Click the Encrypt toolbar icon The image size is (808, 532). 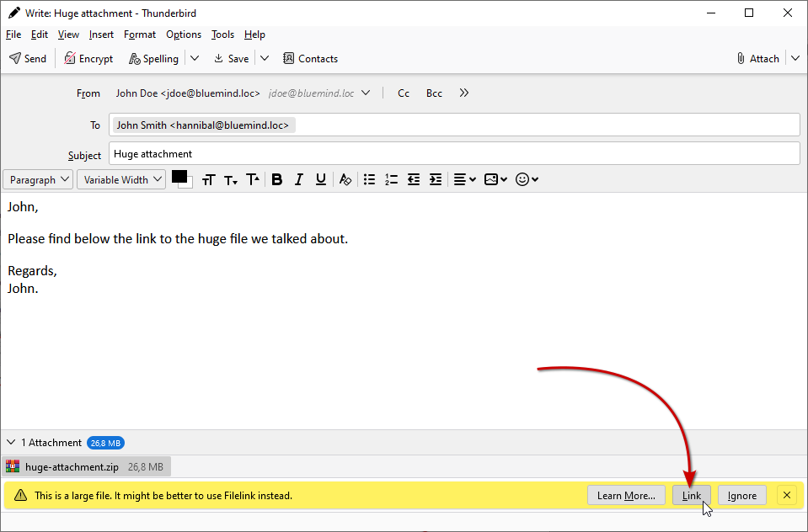[88, 59]
